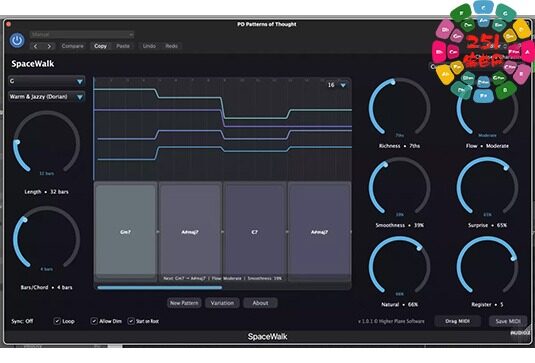Open the 16 steps dropdown in the graph

[337, 85]
